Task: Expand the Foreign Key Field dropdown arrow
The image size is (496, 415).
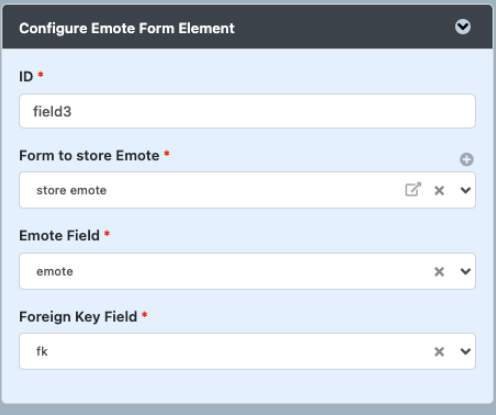Action: (465, 351)
